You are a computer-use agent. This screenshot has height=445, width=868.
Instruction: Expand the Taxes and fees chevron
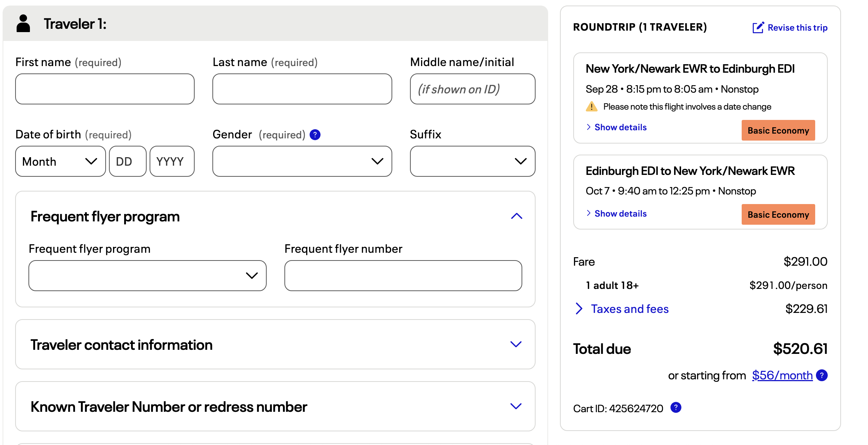[x=579, y=308]
